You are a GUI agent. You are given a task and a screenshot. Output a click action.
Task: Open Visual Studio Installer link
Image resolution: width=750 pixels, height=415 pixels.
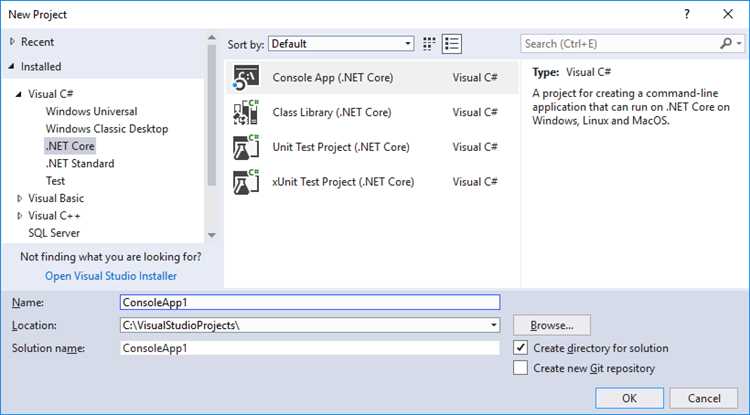[111, 276]
